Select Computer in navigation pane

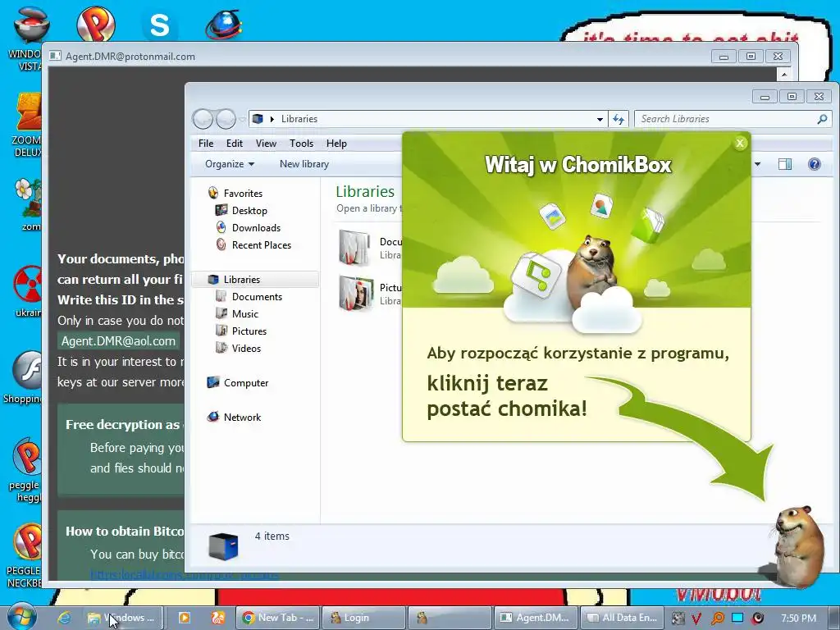pos(246,383)
